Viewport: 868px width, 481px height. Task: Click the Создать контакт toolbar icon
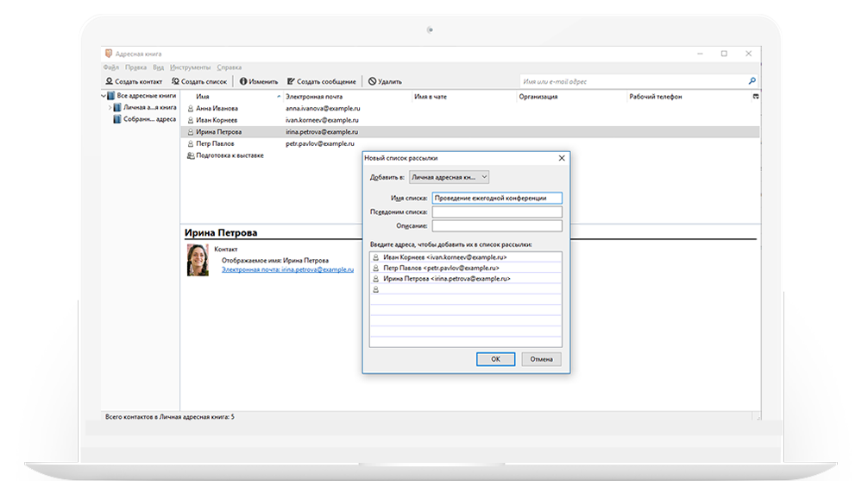click(109, 81)
